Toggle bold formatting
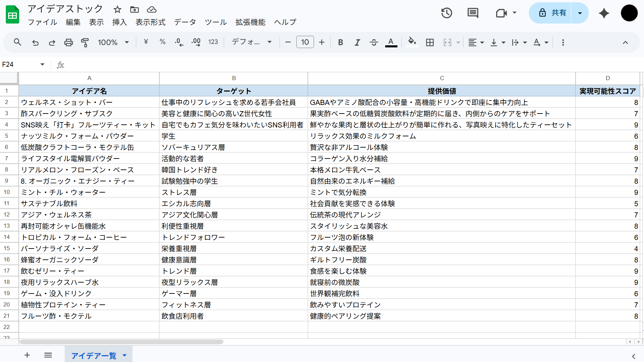Screen dimensions: 644x362 click(340, 42)
